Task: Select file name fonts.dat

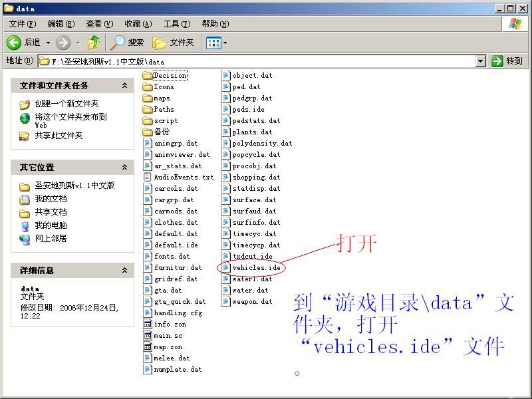Action: click(172, 256)
